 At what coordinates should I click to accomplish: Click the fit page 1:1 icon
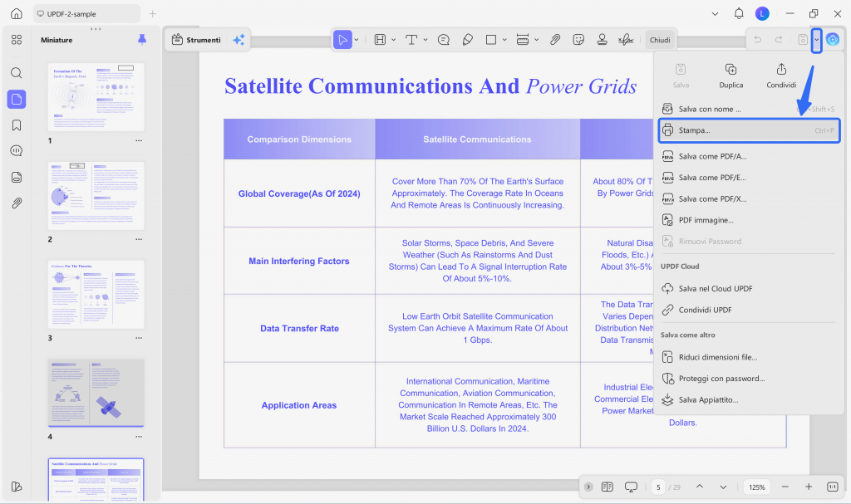(x=833, y=487)
